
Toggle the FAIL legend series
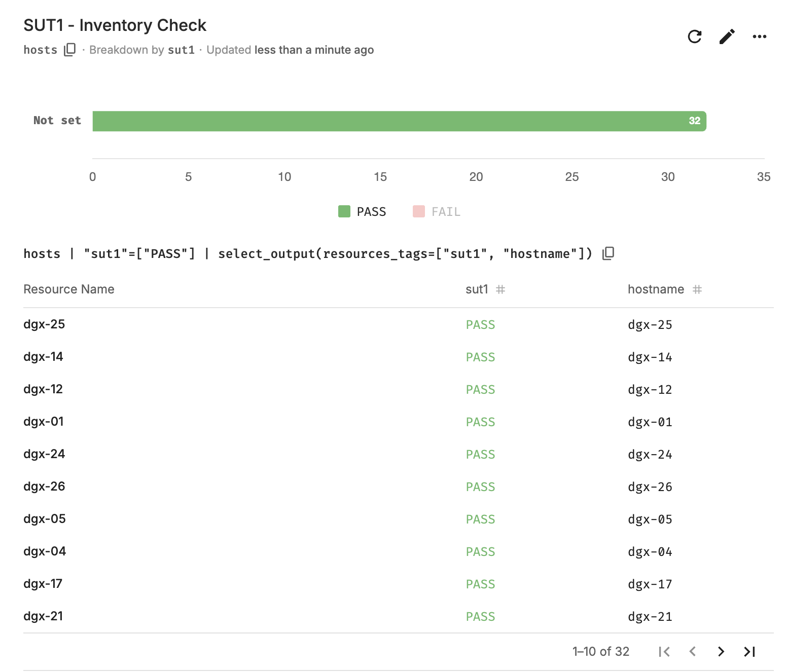(437, 212)
